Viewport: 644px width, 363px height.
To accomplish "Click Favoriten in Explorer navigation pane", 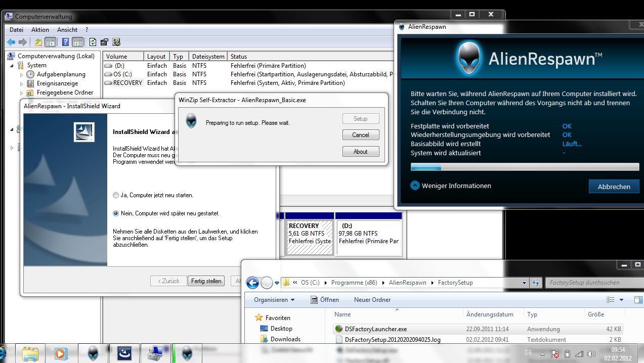I will pyautogui.click(x=278, y=318).
